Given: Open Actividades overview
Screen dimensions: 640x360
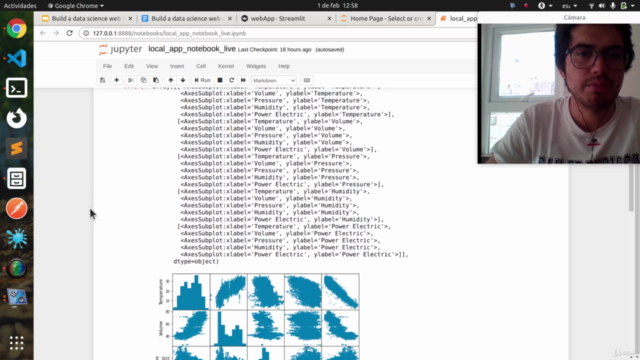Looking at the screenshot, I should [x=20, y=6].
